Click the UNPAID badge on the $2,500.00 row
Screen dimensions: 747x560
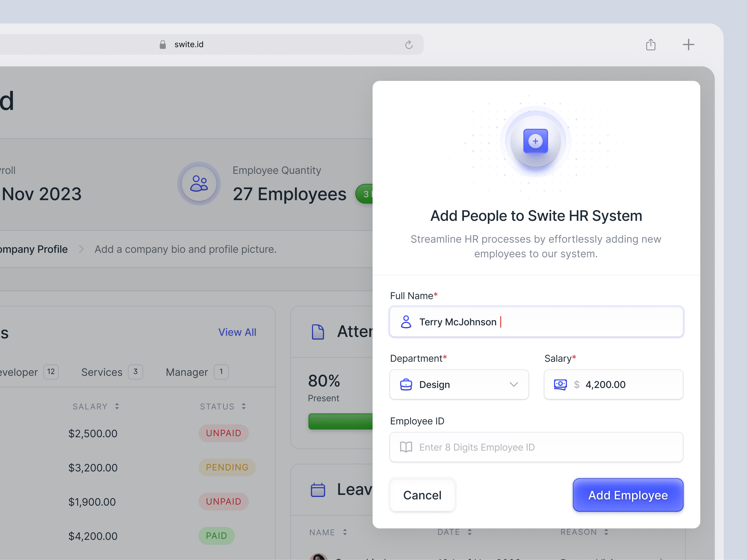[x=224, y=433]
